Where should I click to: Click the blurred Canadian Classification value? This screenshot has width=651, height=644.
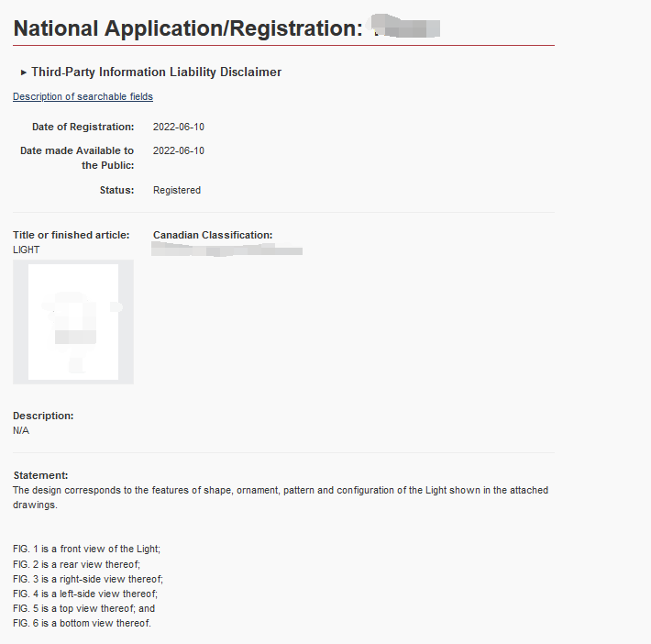(227, 250)
